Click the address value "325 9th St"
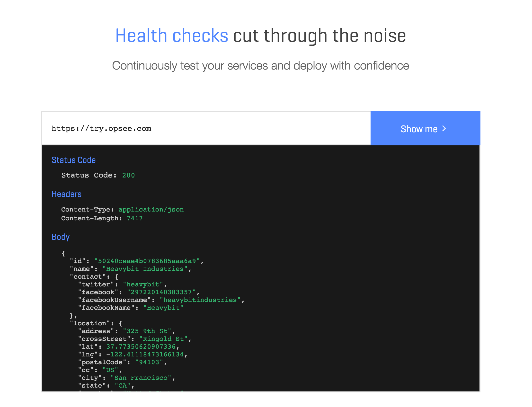532x407 pixels. tap(147, 331)
